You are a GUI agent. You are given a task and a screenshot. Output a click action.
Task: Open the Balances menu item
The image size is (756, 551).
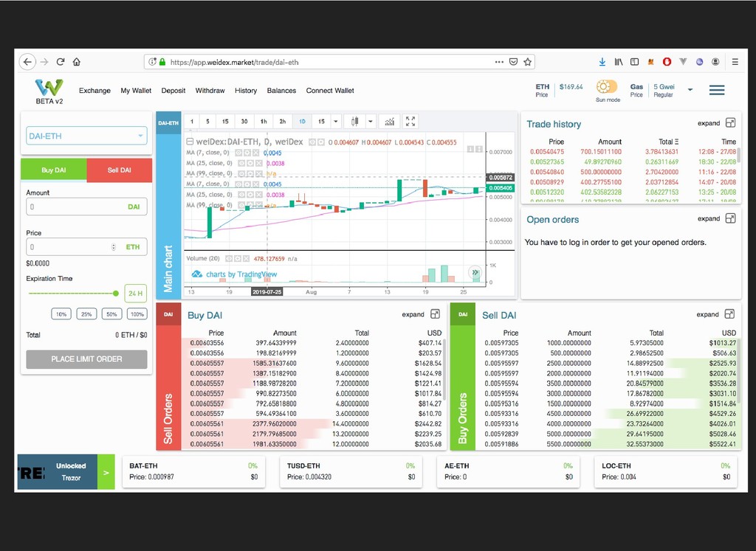[281, 91]
